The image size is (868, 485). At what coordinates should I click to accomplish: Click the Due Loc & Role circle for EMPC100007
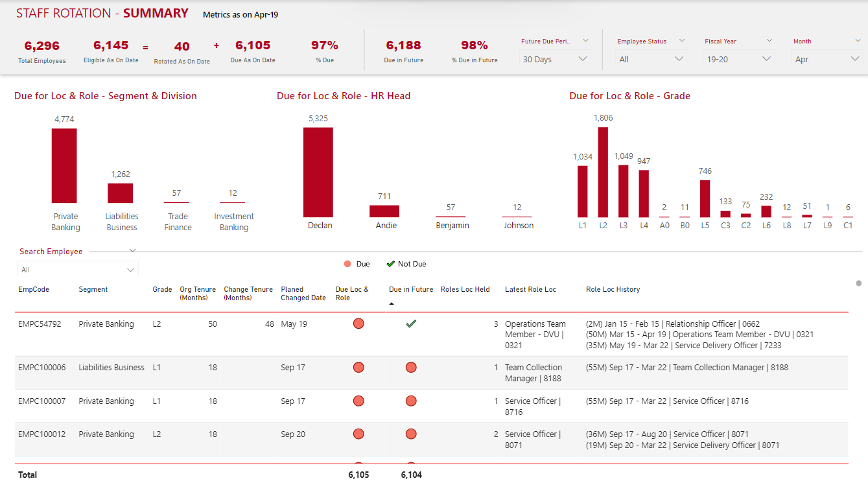(x=358, y=401)
